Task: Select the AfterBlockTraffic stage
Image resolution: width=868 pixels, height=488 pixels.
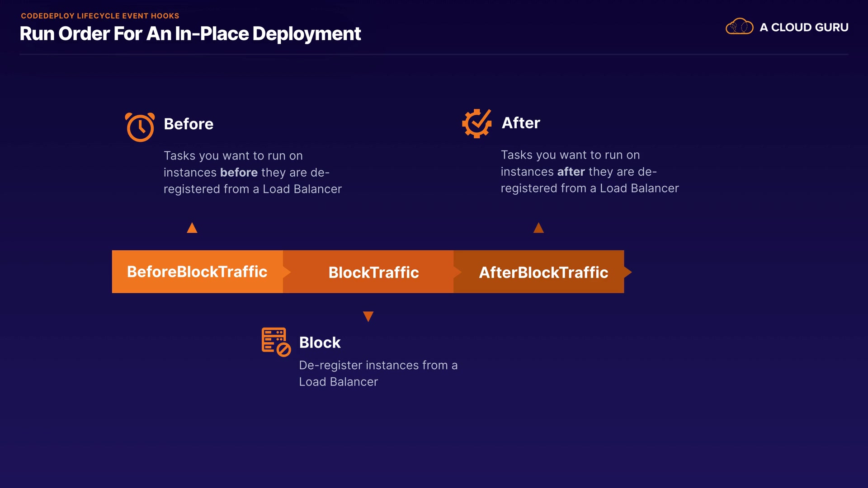Action: 543,272
